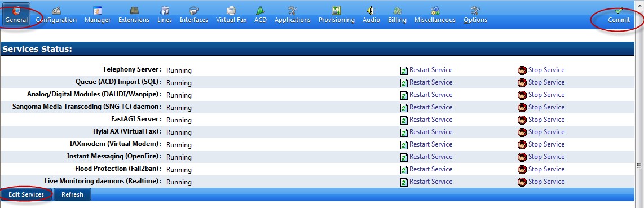The width and height of the screenshot is (644, 208).
Task: Open the Provisioning menu icon
Action: [336, 10]
